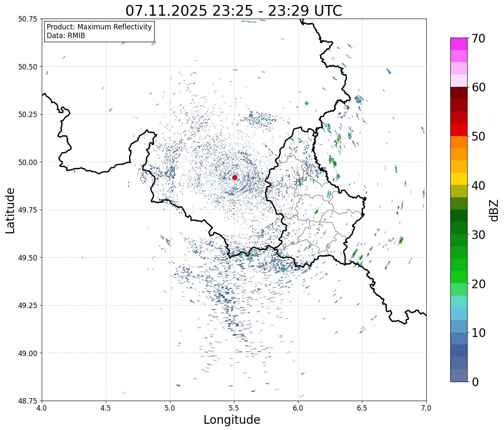Click the colorbar tick label 10
This screenshot has width=504, height=430.
coord(478,332)
